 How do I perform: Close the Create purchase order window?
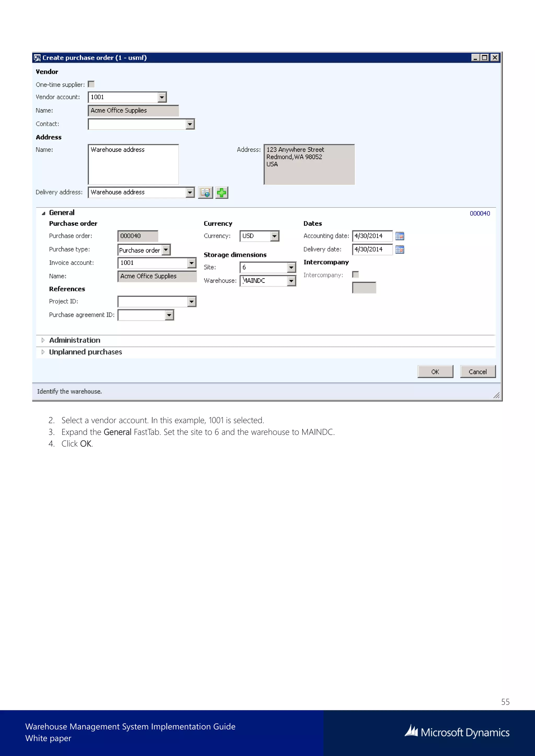click(x=495, y=58)
